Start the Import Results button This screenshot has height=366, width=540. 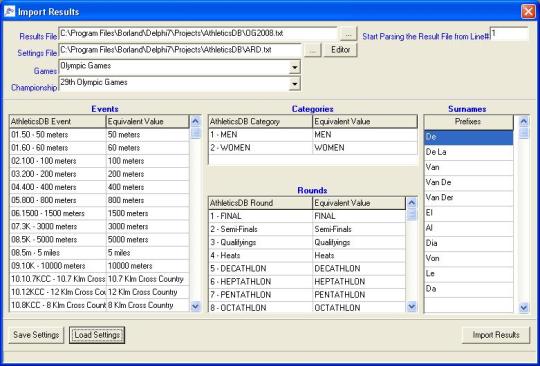pyautogui.click(x=496, y=335)
